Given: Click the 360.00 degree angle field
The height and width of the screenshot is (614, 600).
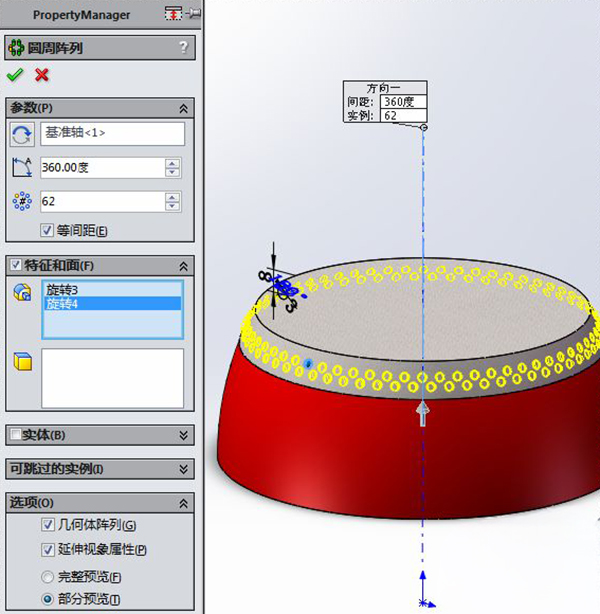Looking at the screenshot, I should coord(103,168).
